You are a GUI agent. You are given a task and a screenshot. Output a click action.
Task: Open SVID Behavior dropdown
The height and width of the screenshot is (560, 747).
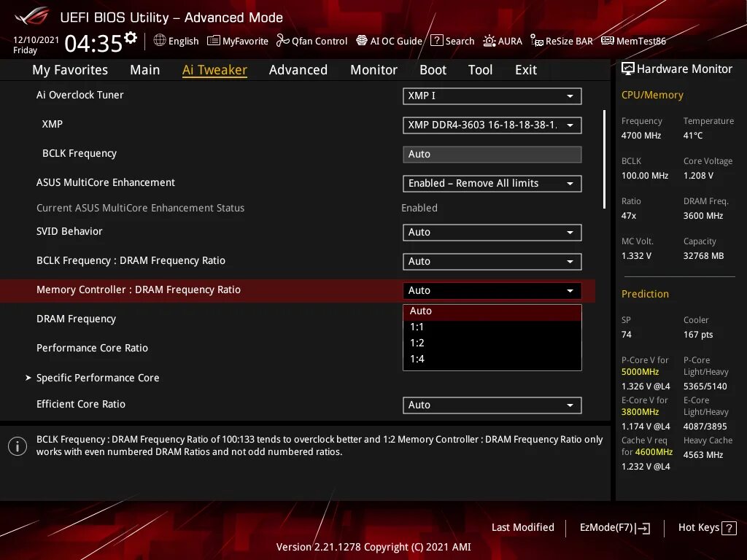click(x=492, y=233)
